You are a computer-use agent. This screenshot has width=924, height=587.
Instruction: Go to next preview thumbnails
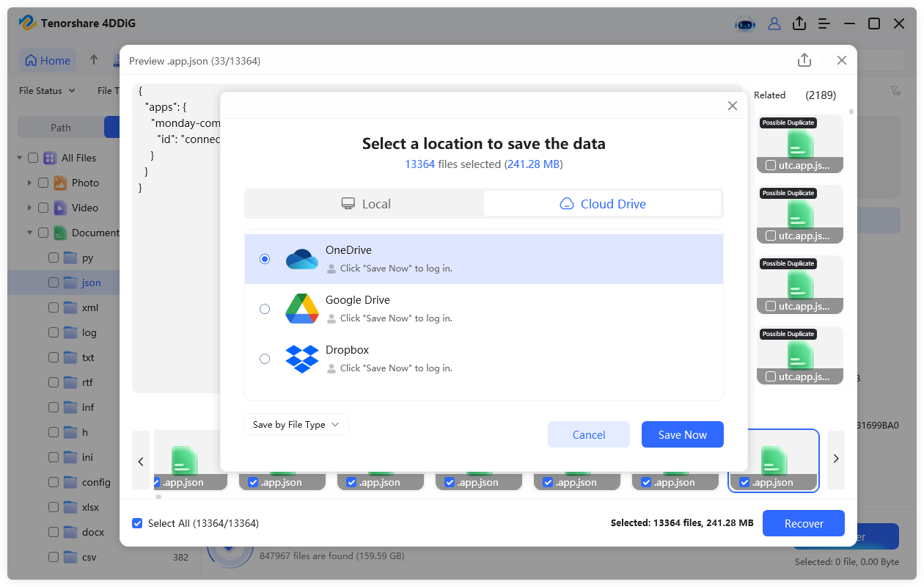[x=836, y=459]
